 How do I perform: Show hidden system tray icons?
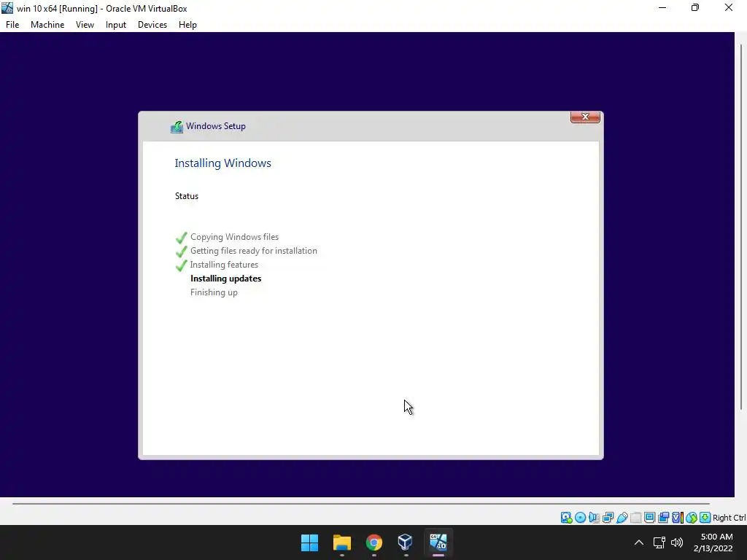pyautogui.click(x=639, y=542)
